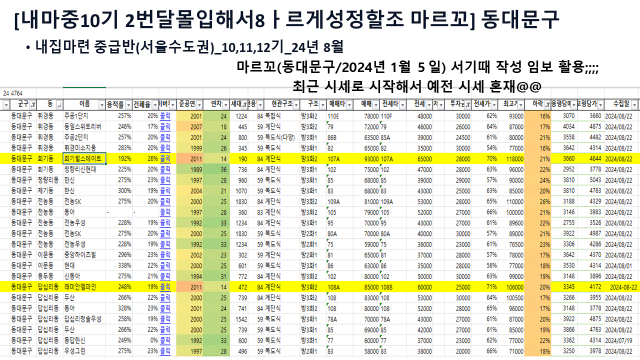640x360 pixels.
Task: Open the 이름 column filter dropdown
Action: tap(102, 105)
